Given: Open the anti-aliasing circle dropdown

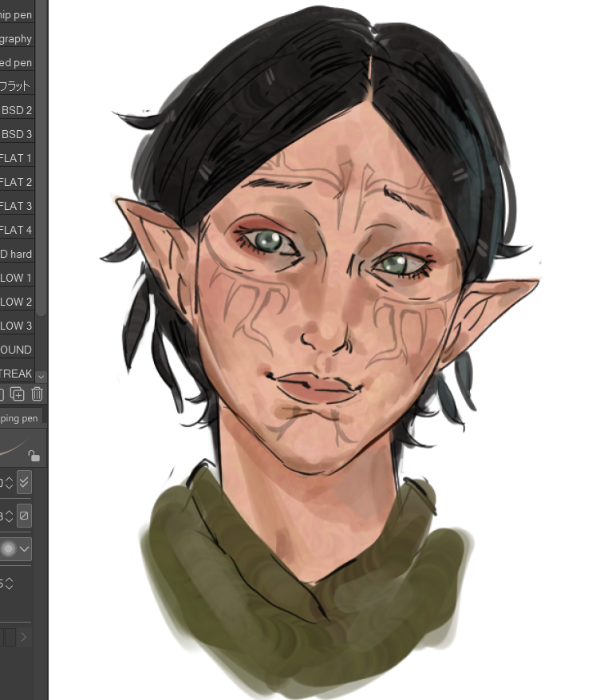Looking at the screenshot, I should tap(16, 548).
